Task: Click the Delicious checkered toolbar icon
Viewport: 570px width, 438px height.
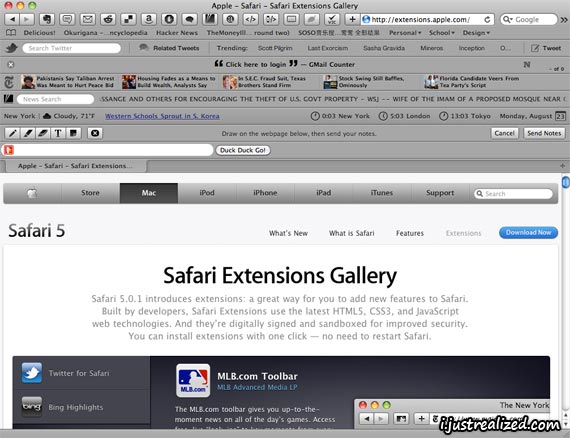Action: (128, 19)
